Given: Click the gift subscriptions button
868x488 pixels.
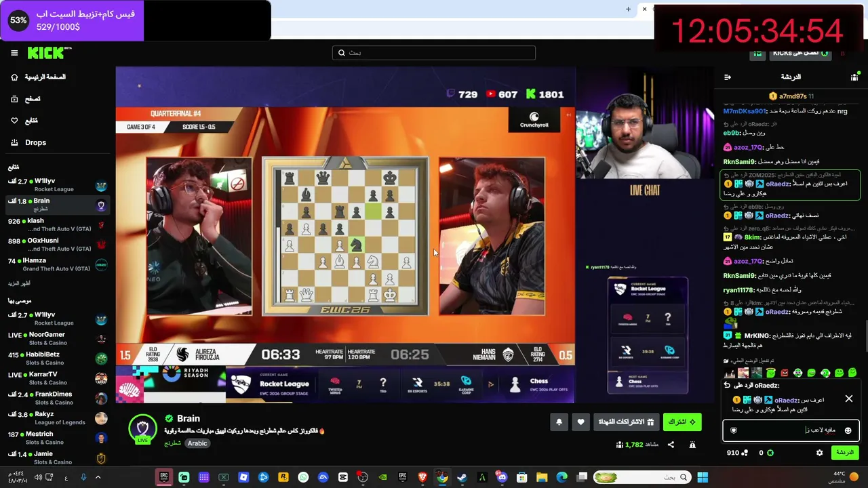Looking at the screenshot, I should click(x=626, y=422).
